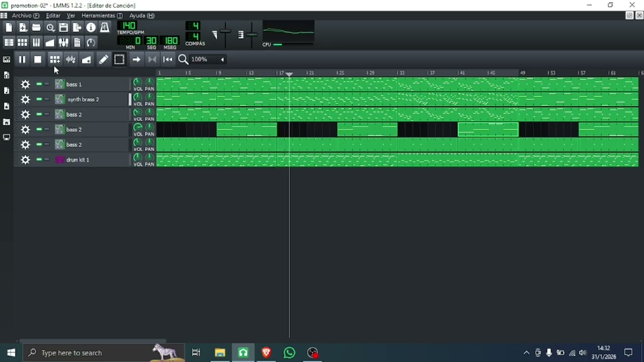Mute the bass 1 track
The height and width of the screenshot is (362, 644).
tap(39, 84)
